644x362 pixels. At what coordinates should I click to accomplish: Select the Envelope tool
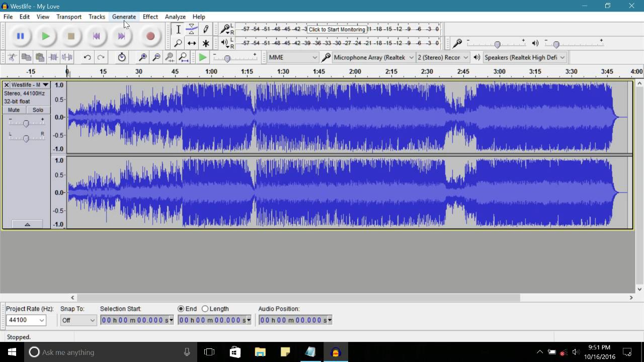click(192, 29)
